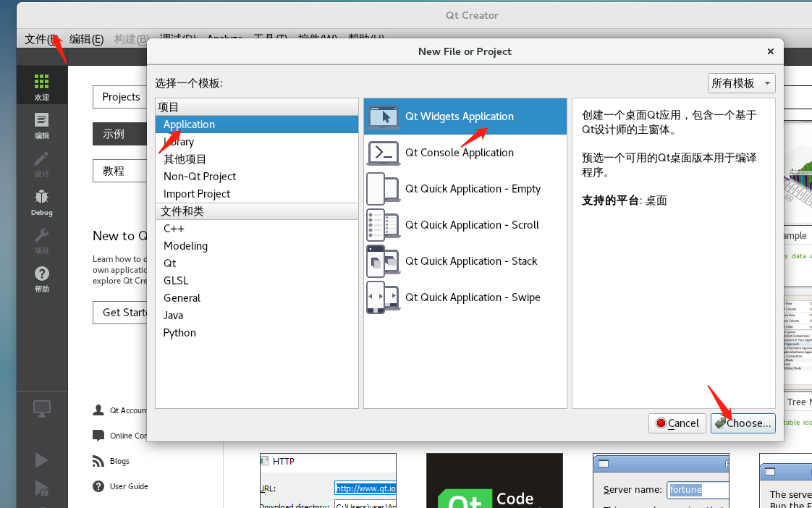Select the 教程 (Tutorials) button
The width and height of the screenshot is (812, 508).
pos(120,171)
